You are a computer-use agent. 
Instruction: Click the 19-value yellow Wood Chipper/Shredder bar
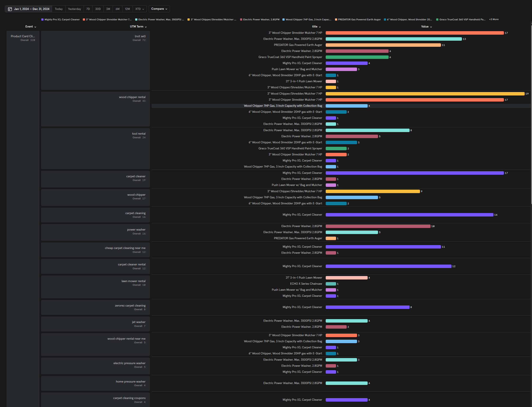[x=425, y=94]
